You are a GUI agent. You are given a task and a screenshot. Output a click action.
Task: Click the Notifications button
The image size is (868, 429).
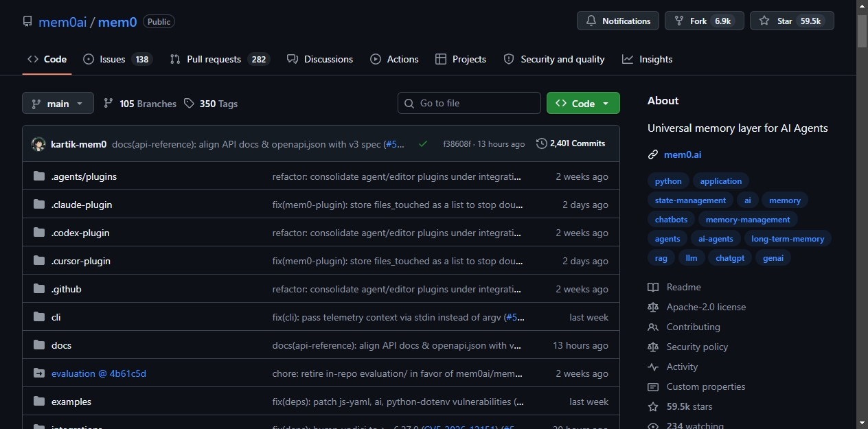coord(618,21)
